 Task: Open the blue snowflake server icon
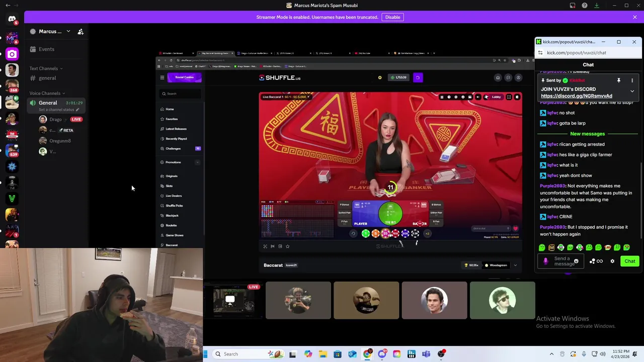click(12, 166)
